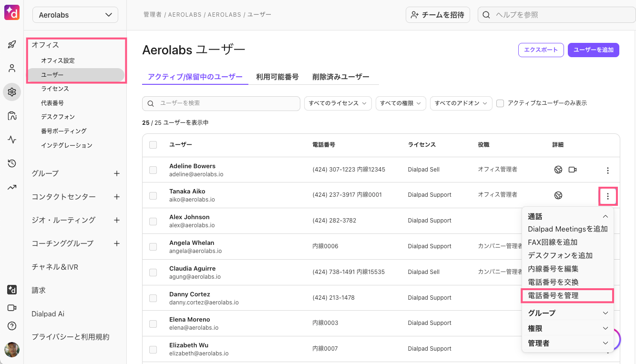The width and height of the screenshot is (636, 364).
Task: Select FAX回線を追加 menu item
Action: 553,242
